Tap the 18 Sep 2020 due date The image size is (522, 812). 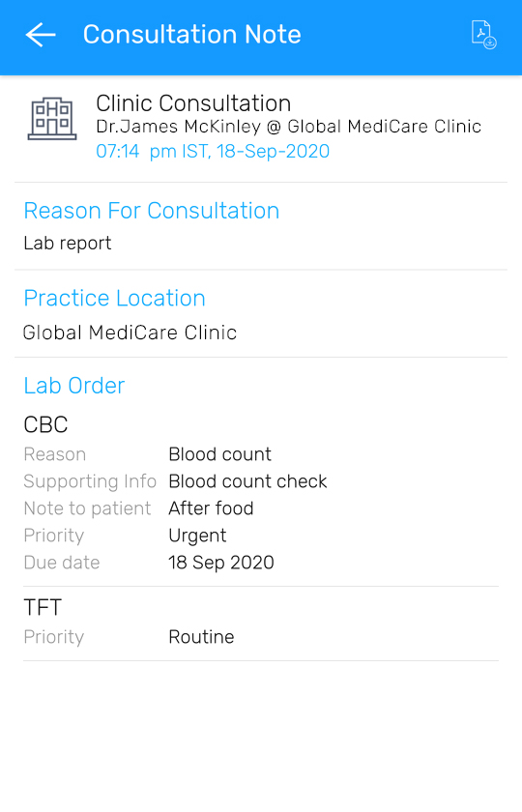point(221,563)
